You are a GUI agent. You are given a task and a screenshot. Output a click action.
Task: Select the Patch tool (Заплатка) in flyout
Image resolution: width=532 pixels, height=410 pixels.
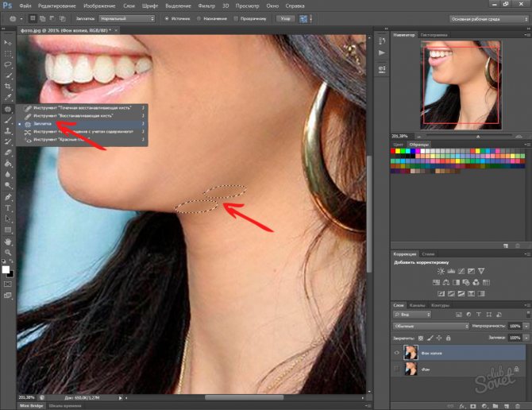(40, 124)
